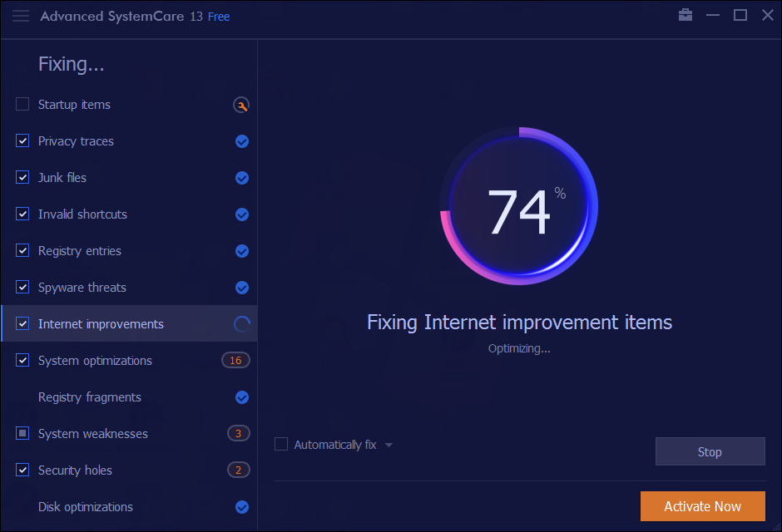Uncheck the Privacy traces checkbox

click(22, 140)
